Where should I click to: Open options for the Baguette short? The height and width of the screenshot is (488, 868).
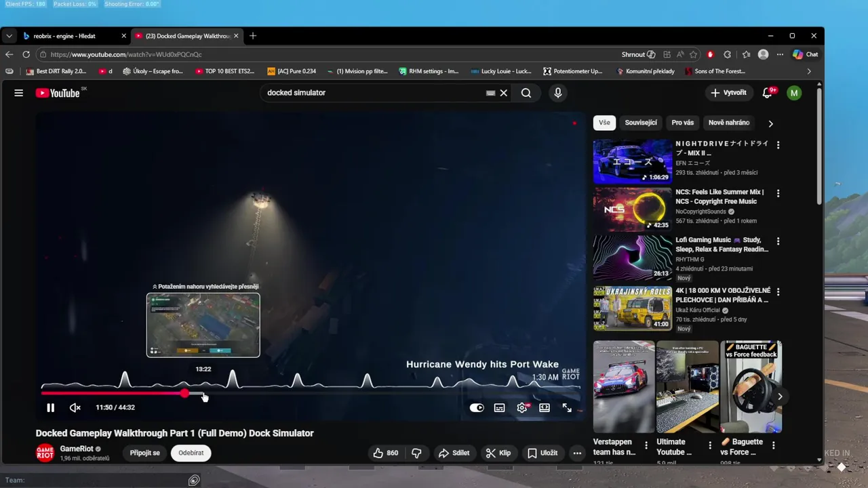(x=773, y=445)
